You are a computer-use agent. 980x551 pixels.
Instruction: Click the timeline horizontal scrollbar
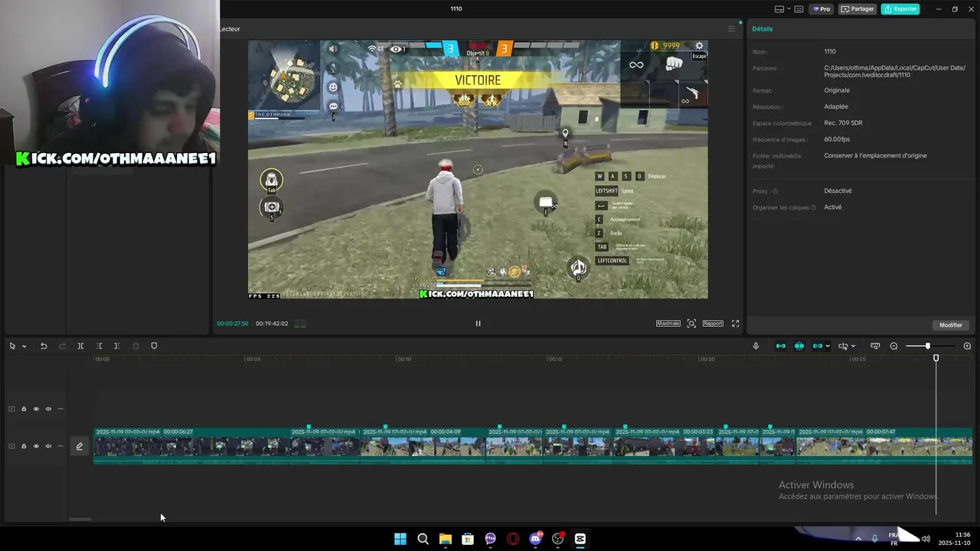point(80,519)
